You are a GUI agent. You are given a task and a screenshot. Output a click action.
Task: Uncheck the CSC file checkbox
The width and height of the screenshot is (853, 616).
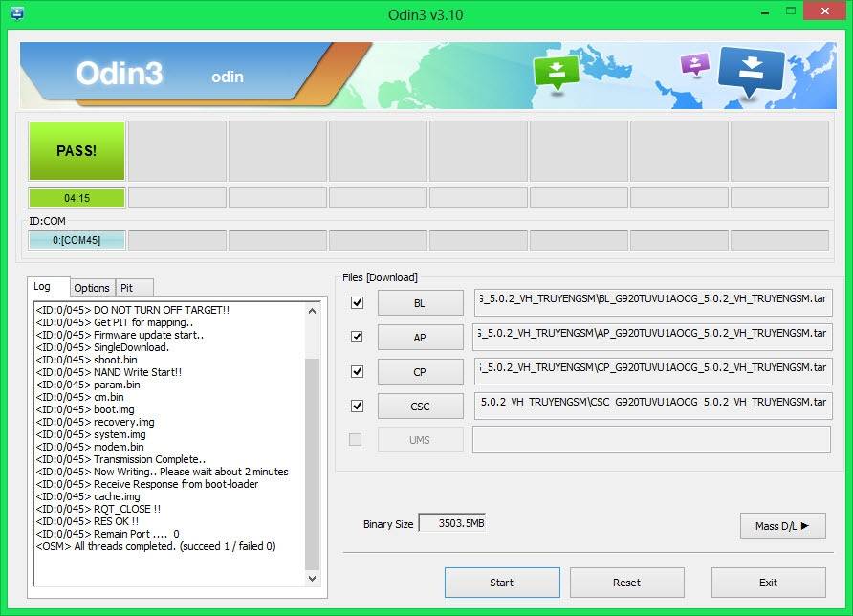(357, 406)
